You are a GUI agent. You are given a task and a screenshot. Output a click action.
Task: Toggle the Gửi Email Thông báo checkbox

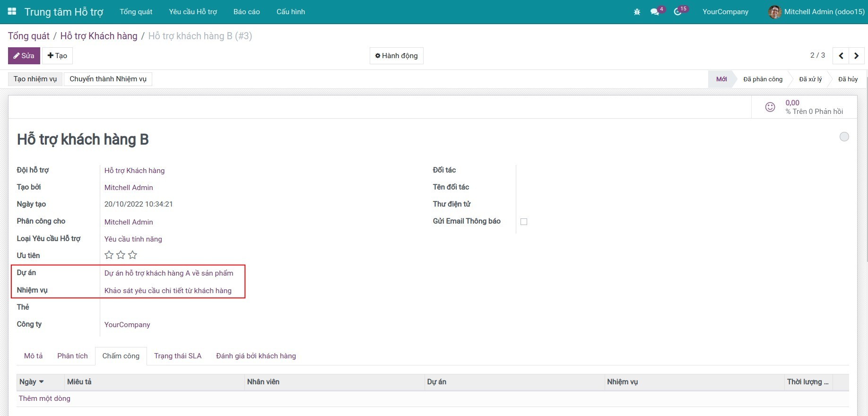pyautogui.click(x=524, y=222)
